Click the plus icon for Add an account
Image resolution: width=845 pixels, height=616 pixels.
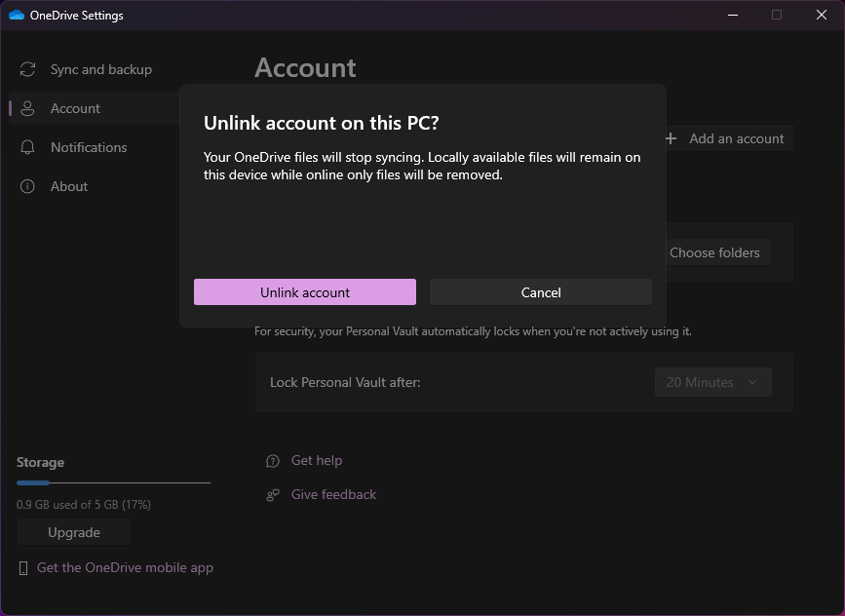pyautogui.click(x=671, y=138)
